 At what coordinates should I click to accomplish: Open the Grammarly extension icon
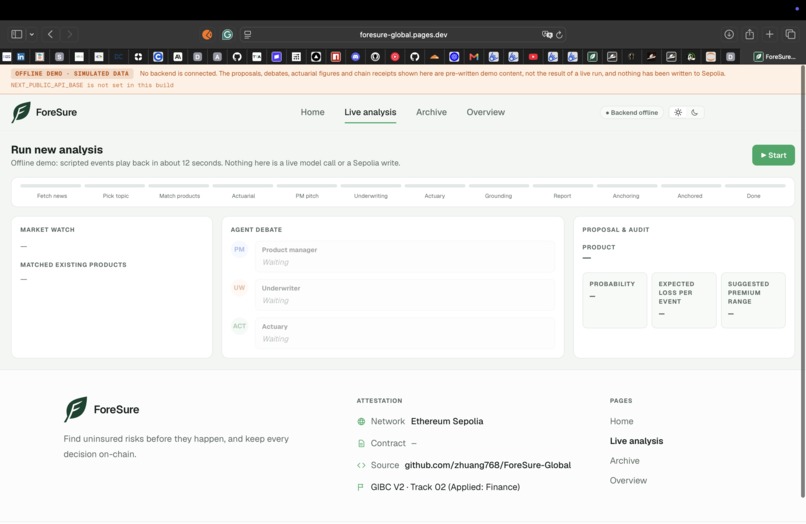(227, 34)
